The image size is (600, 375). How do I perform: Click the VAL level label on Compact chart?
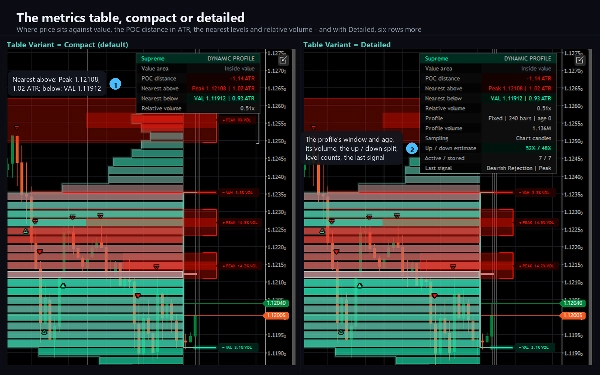point(238,347)
